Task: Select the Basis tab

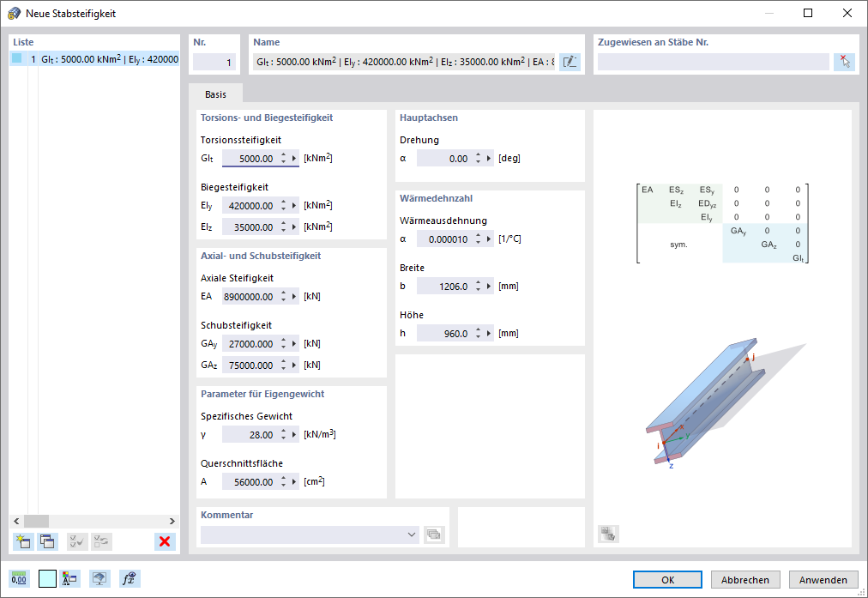Action: (x=215, y=94)
